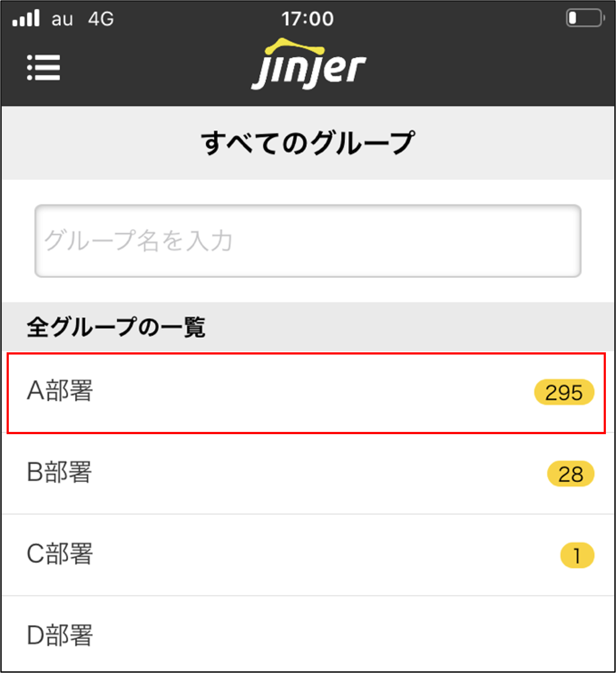Click the cellular signal bars icon
The image size is (616, 673).
pos(26,18)
